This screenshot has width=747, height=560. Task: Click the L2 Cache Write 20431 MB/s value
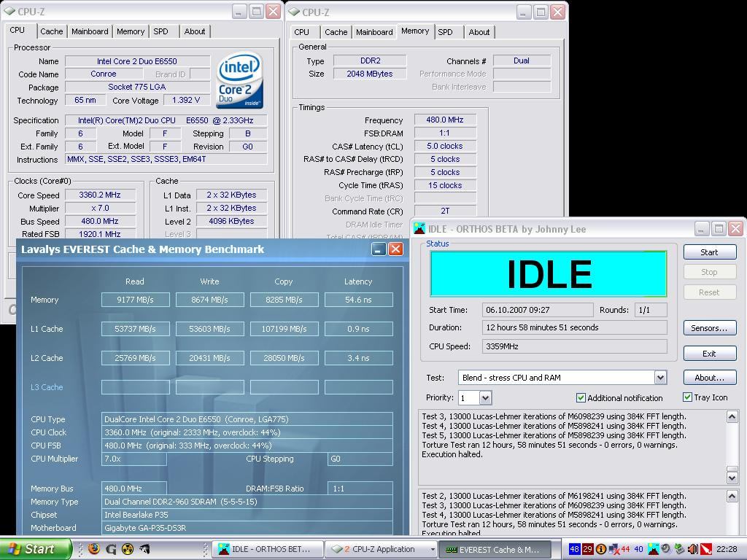(x=209, y=357)
